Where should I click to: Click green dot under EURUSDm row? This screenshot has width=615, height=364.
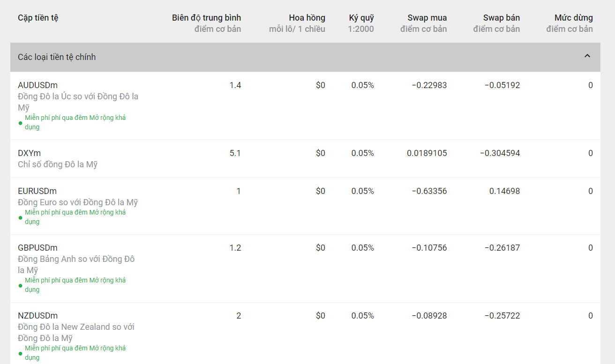pyautogui.click(x=20, y=217)
